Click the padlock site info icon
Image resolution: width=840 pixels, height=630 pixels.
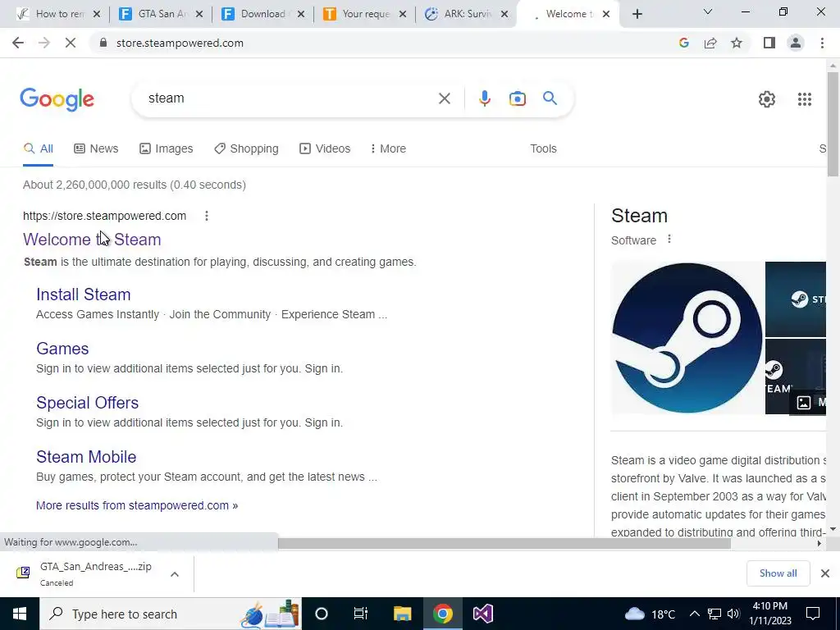[103, 43]
